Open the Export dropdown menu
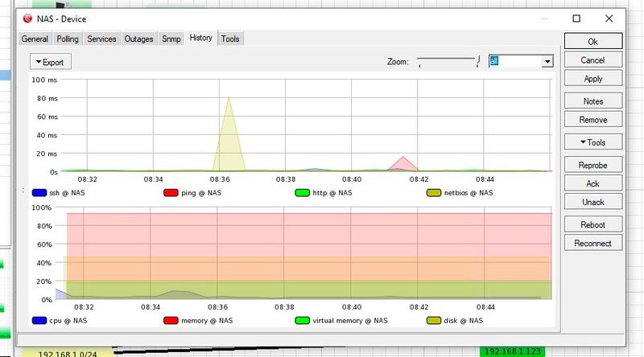The width and height of the screenshot is (644, 357). pyautogui.click(x=51, y=62)
